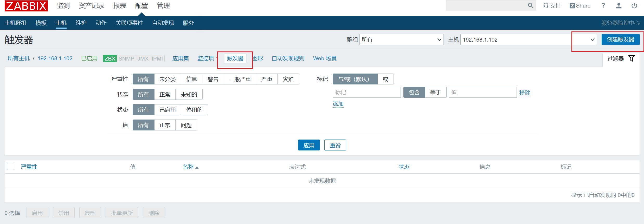644x224 pixels.
Task: Open the 支持 support link
Action: click(552, 6)
